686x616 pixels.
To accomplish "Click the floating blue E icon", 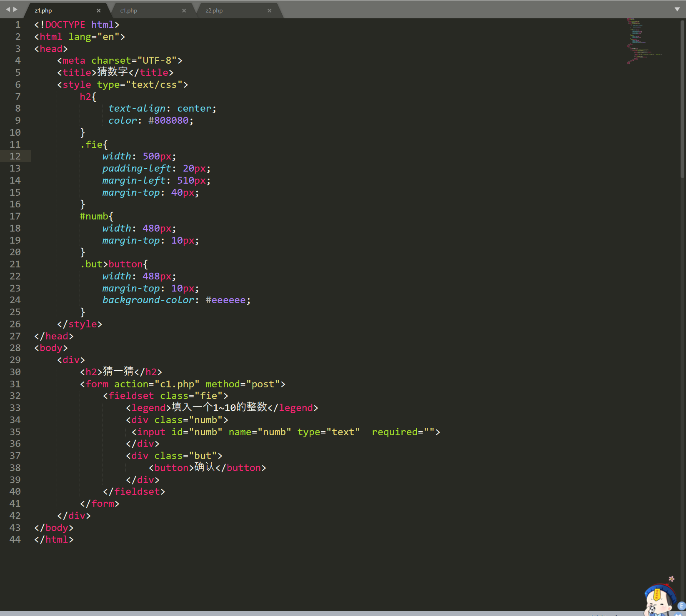I will [x=681, y=605].
